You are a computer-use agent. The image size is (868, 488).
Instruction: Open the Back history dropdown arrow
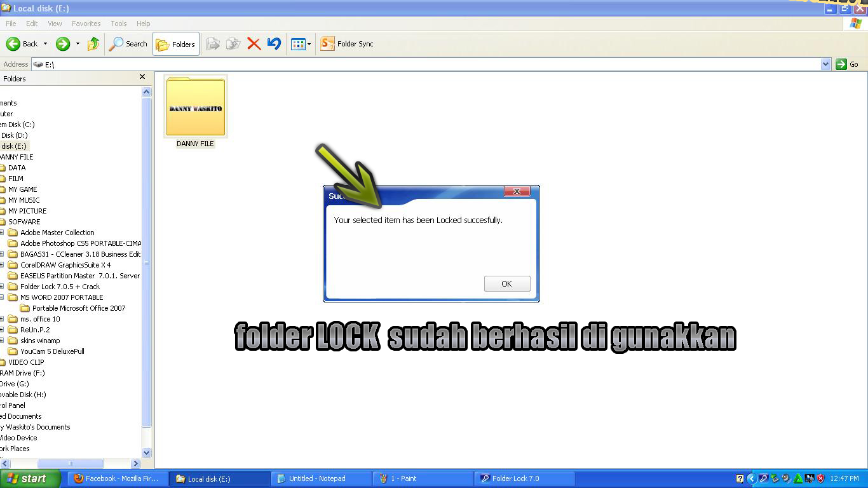coord(45,44)
